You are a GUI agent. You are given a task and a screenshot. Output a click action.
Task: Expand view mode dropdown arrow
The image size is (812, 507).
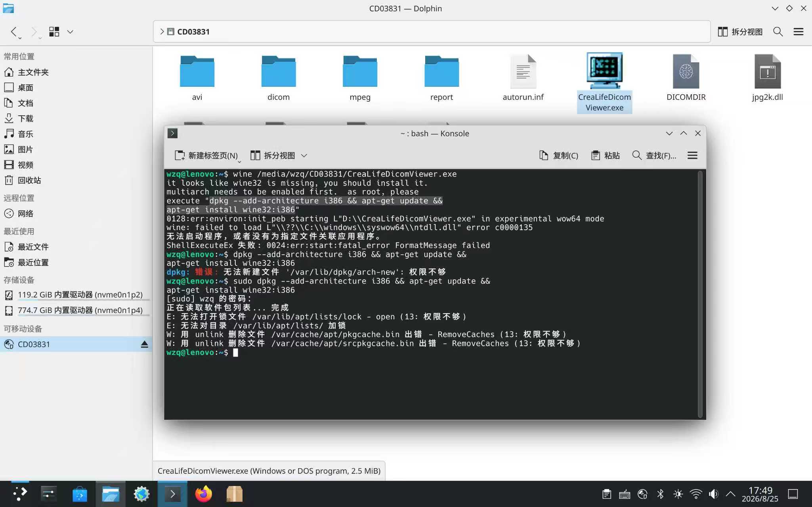point(70,32)
